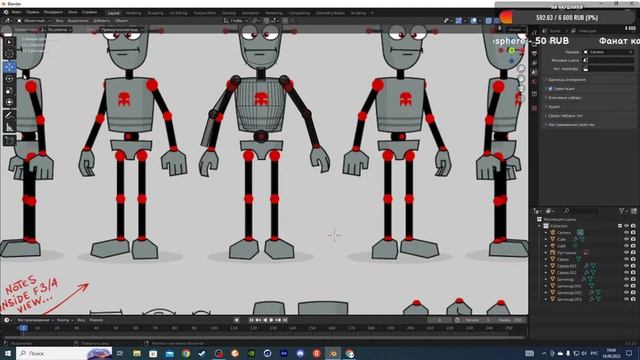Open the Render properties tab icon
The height and width of the screenshot is (360, 640).
535,45
